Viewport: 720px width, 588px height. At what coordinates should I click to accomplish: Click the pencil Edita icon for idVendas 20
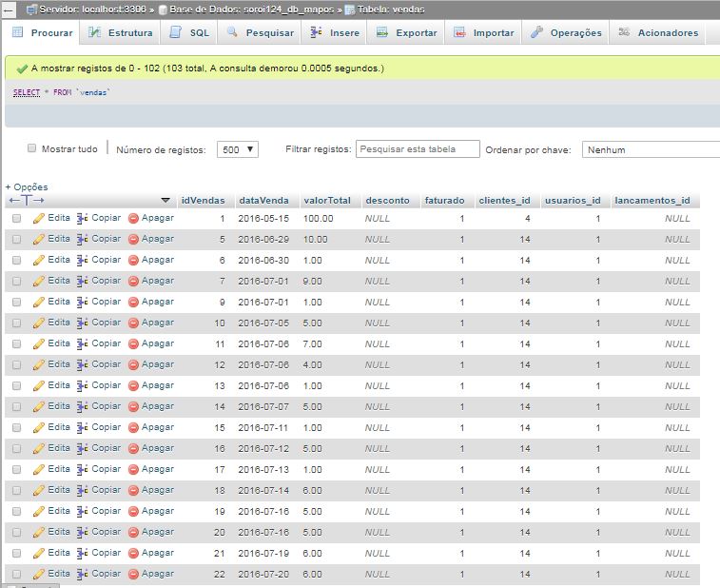pos(39,533)
